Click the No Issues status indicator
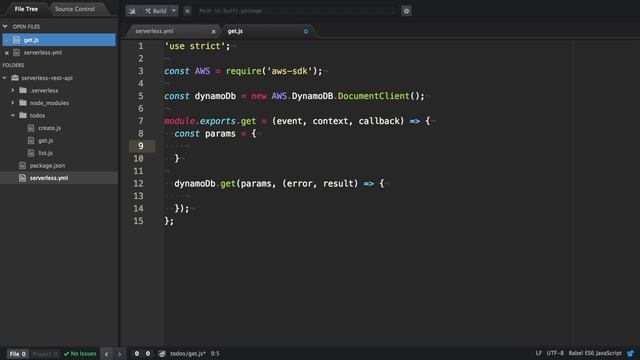 80,354
